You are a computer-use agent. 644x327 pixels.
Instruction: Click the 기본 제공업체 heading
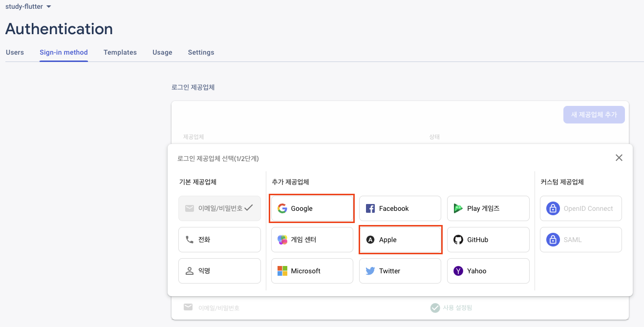[x=198, y=182]
